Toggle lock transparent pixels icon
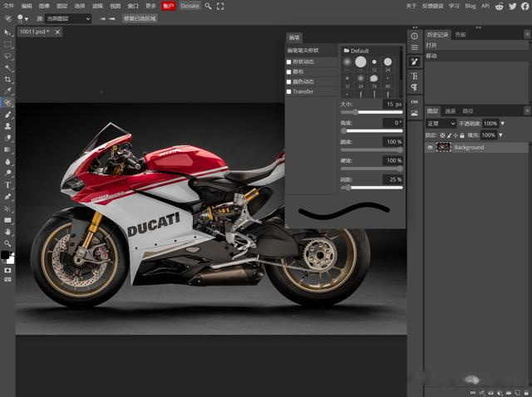This screenshot has height=397, width=532. tap(442, 135)
